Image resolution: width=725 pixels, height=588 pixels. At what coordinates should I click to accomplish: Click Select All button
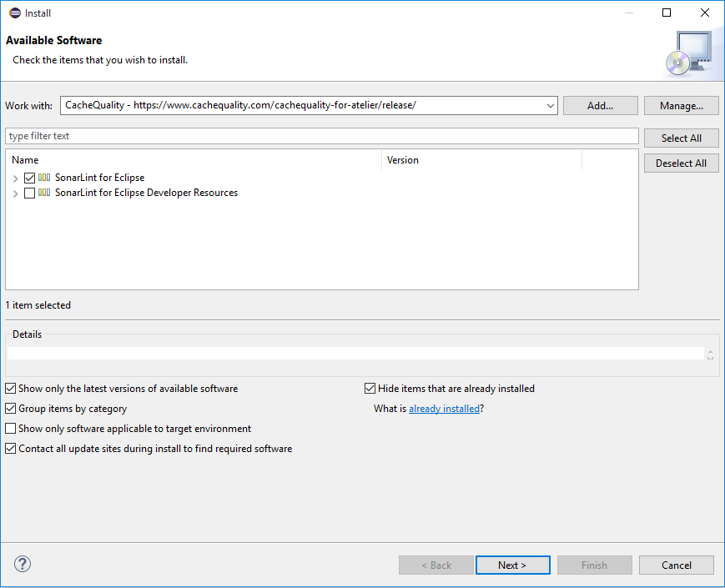coord(682,138)
